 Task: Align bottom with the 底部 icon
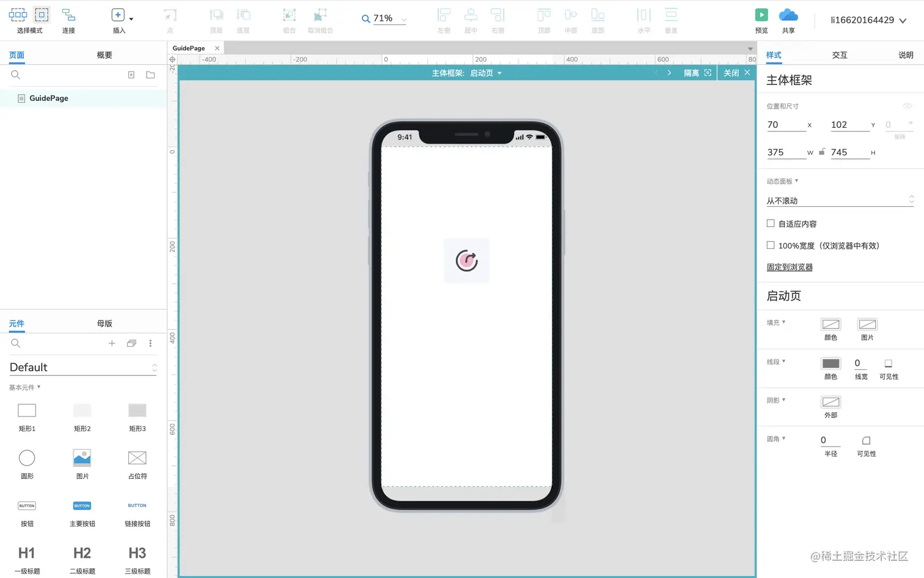click(598, 15)
